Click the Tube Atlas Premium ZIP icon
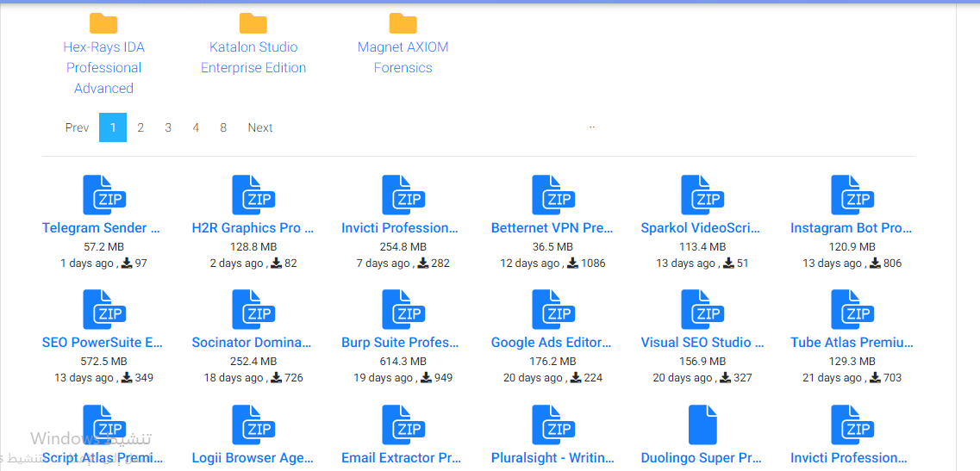The height and width of the screenshot is (471, 980). tap(852, 309)
